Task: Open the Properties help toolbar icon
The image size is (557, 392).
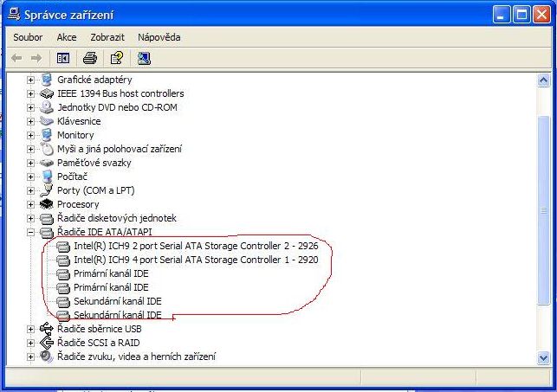Action: click(x=117, y=58)
